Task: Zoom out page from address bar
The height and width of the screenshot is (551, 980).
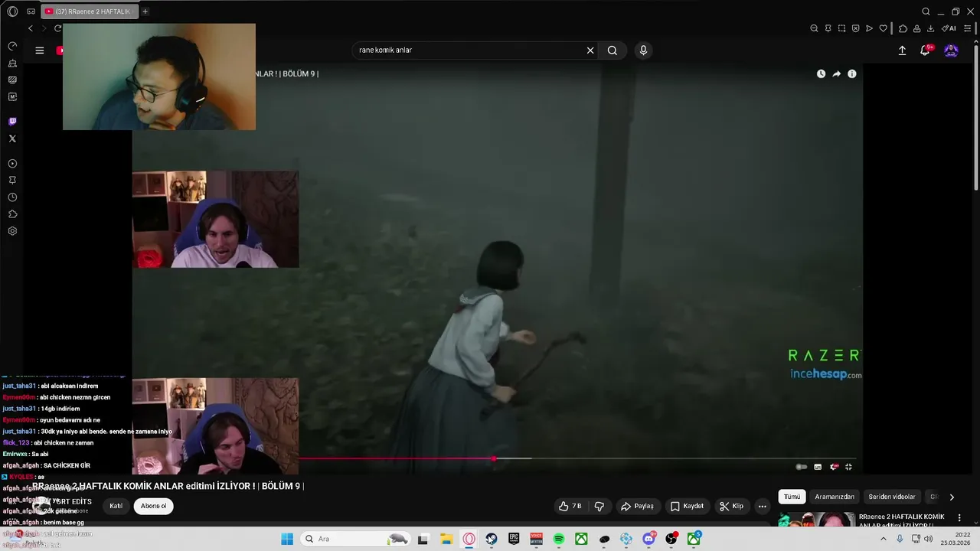Action: (x=814, y=28)
